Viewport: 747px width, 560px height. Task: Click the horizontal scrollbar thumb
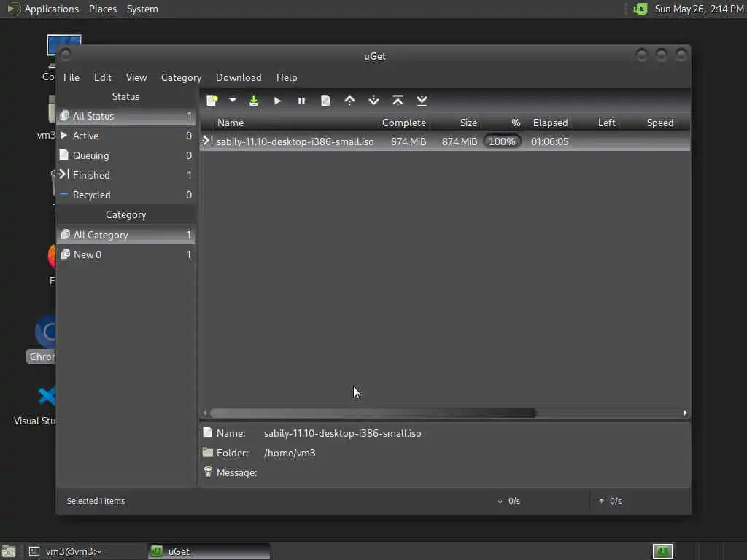(x=373, y=413)
